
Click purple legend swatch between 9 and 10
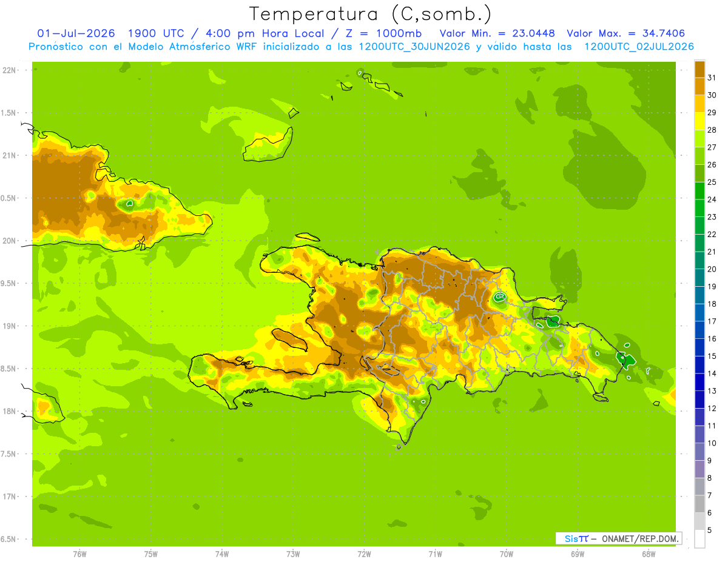(x=699, y=452)
